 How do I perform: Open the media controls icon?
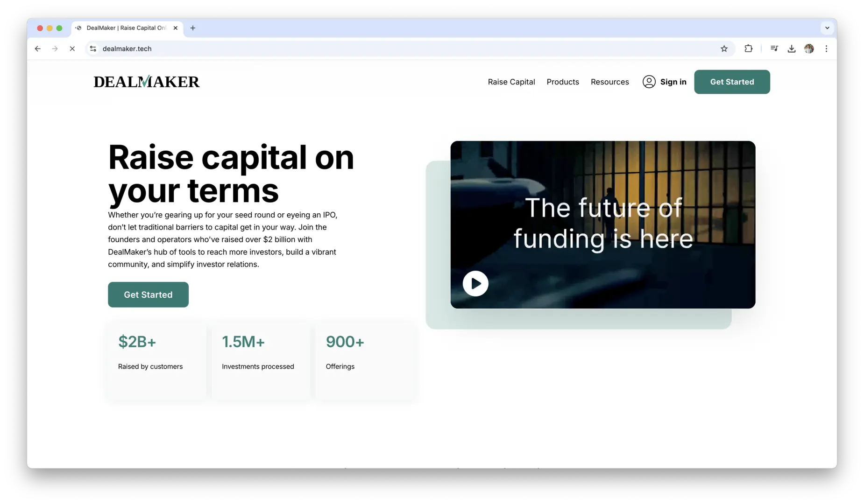pos(774,49)
